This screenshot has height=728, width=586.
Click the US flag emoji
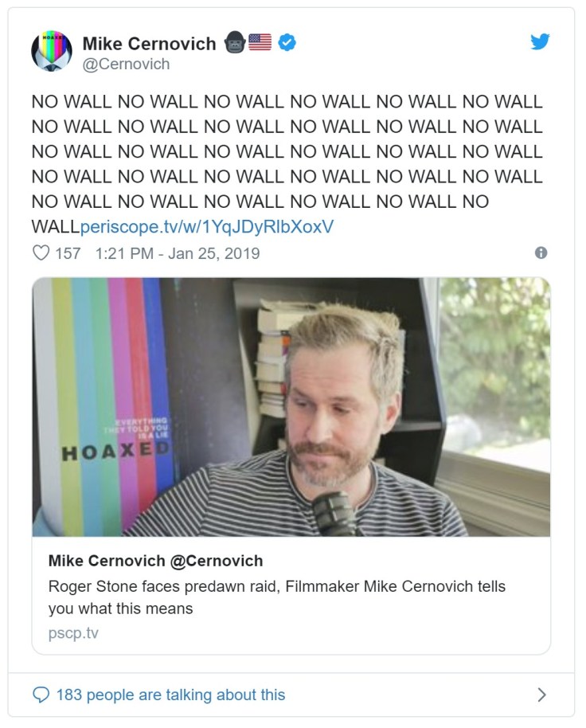coord(260,42)
